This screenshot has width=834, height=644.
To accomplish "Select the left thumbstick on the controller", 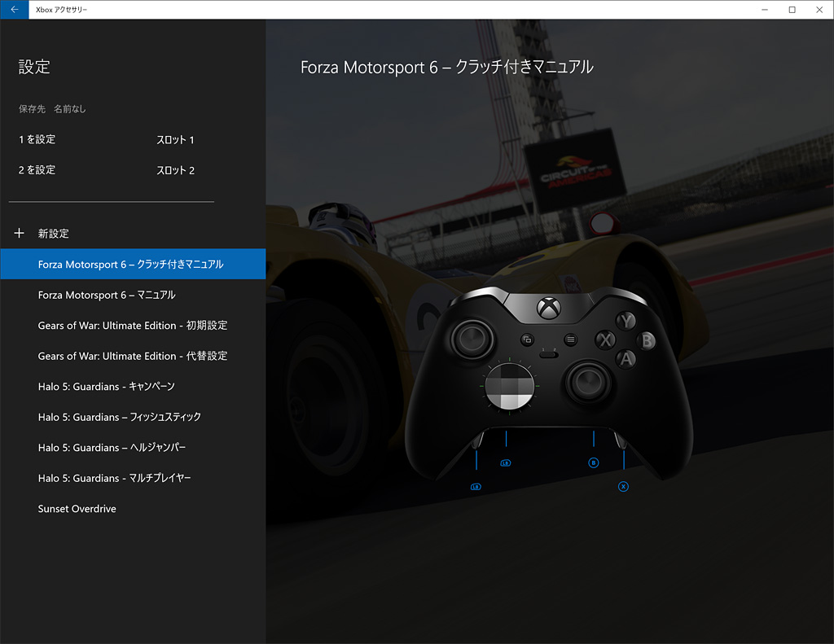I will click(x=472, y=339).
